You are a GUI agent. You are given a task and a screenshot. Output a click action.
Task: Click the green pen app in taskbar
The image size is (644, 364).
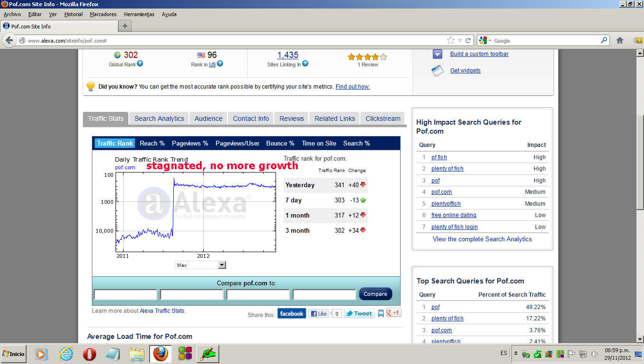click(x=208, y=354)
